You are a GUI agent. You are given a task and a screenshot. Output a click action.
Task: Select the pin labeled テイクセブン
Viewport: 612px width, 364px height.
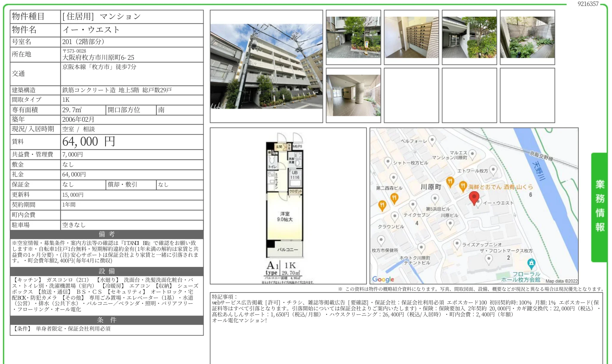coord(413,204)
